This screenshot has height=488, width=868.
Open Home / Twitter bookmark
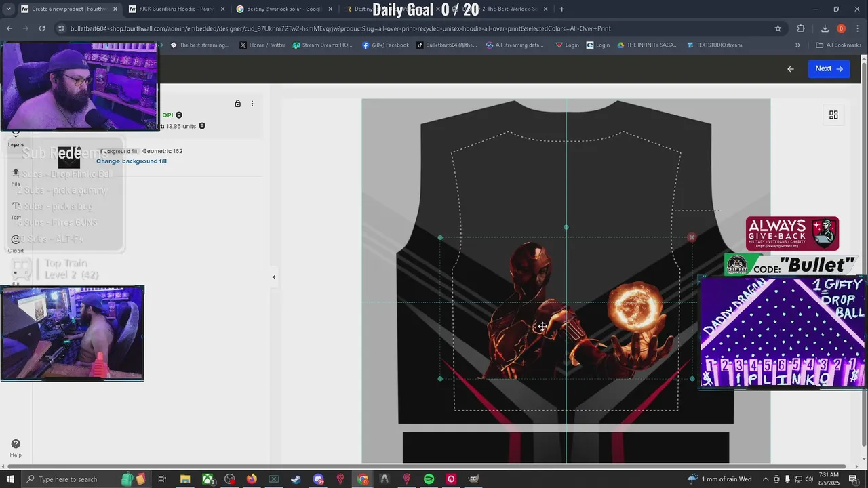[262, 45]
